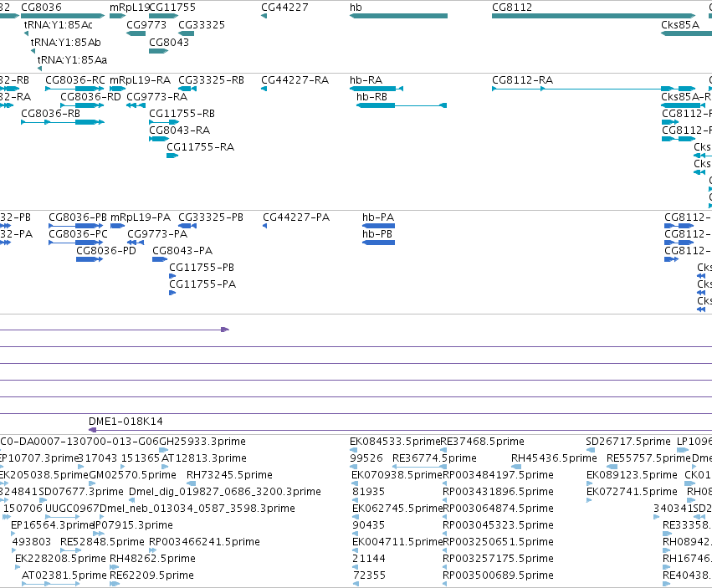The height and width of the screenshot is (588, 712).
Task: Click the RH73245.5prime EST
Action: pyautogui.click(x=192, y=483)
